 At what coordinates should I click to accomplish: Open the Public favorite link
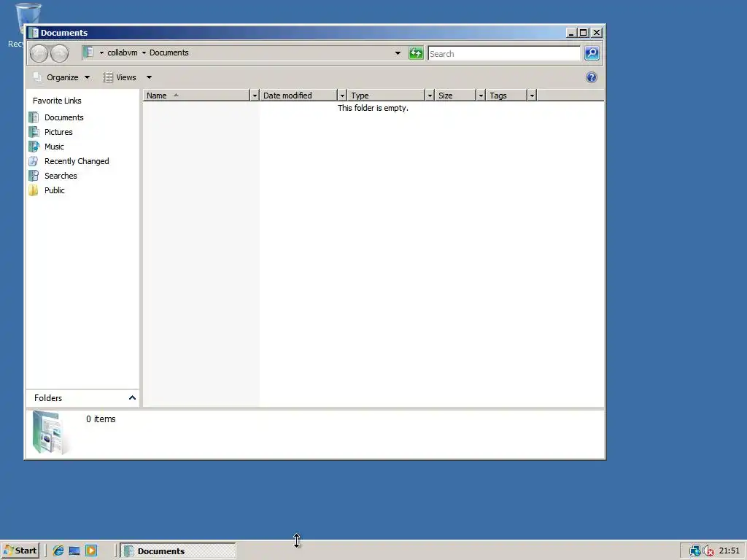point(54,190)
